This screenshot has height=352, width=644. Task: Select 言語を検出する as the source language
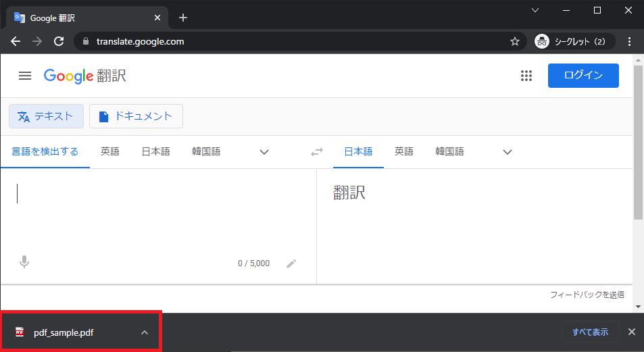(45, 151)
